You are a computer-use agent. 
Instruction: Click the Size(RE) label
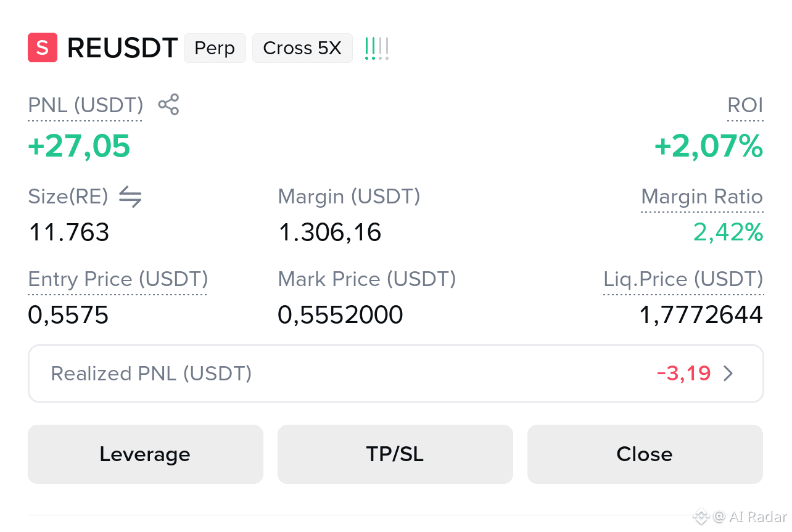(x=68, y=197)
